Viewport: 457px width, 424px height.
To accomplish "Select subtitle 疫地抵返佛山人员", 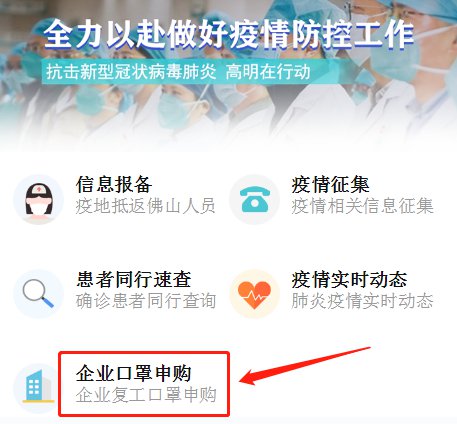I will pyautogui.click(x=146, y=206).
